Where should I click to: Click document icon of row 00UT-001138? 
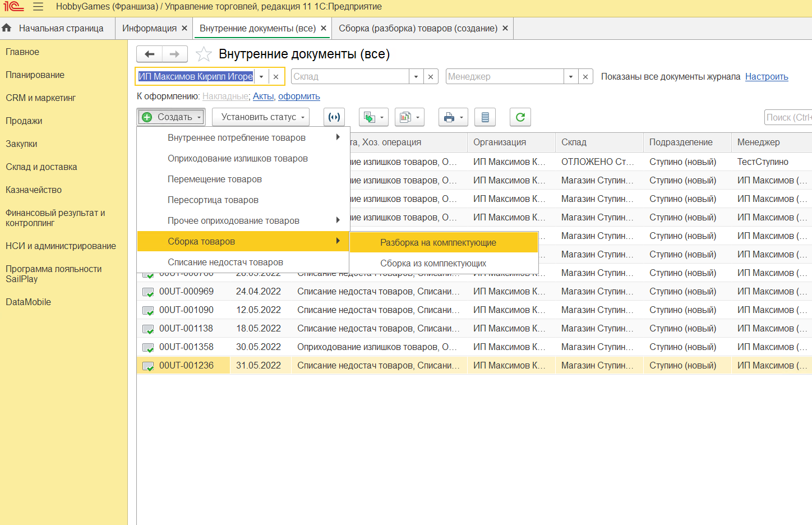click(148, 329)
